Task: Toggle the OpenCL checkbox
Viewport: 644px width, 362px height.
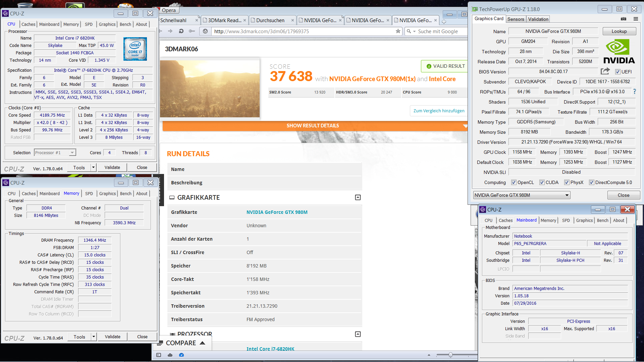Action: pyautogui.click(x=514, y=182)
